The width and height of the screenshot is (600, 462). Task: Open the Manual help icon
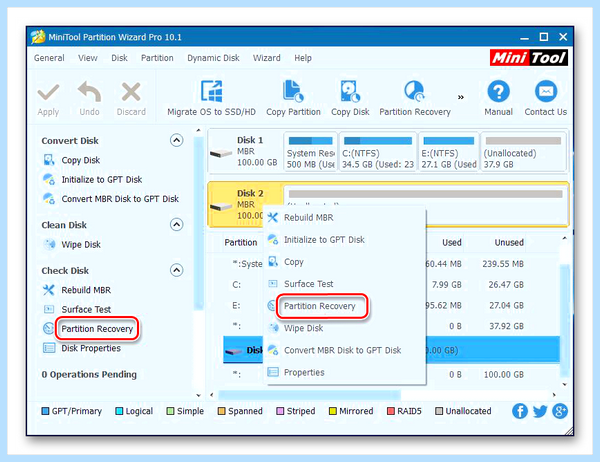tap(498, 91)
